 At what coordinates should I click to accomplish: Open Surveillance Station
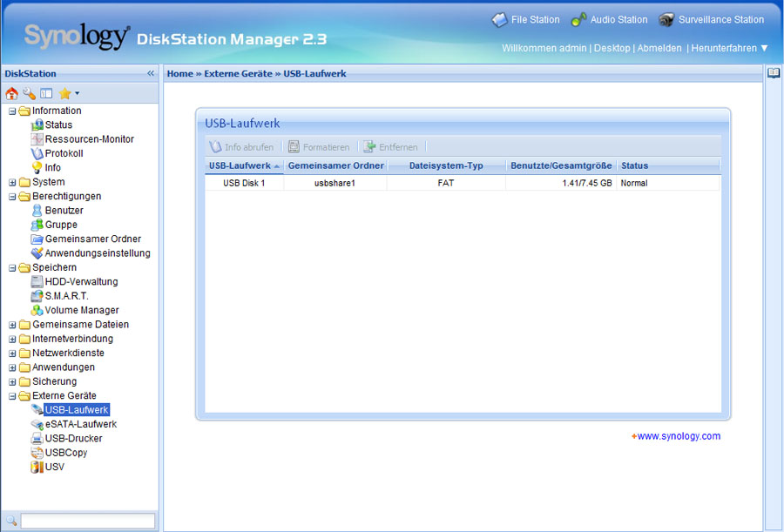pyautogui.click(x=711, y=20)
